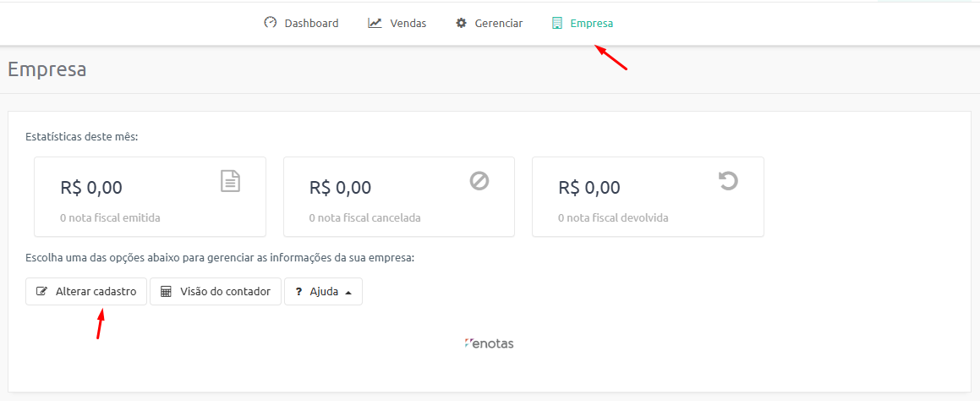Switch to the Vendas tab
The height and width of the screenshot is (401, 980).
pos(397,23)
